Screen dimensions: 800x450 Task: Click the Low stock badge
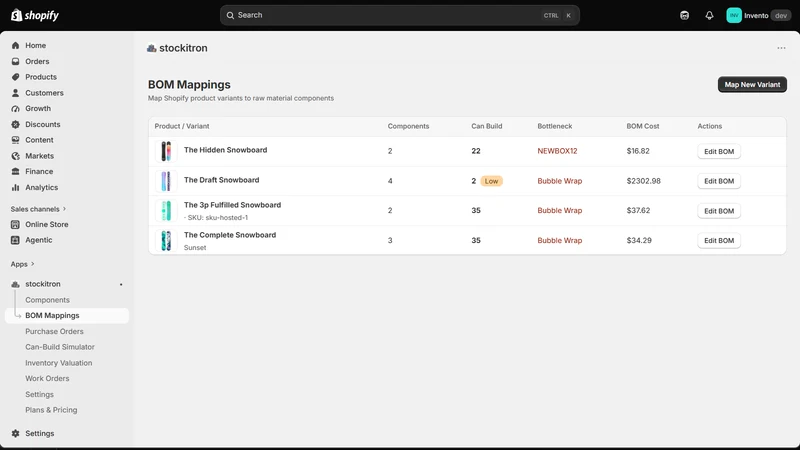tap(491, 181)
